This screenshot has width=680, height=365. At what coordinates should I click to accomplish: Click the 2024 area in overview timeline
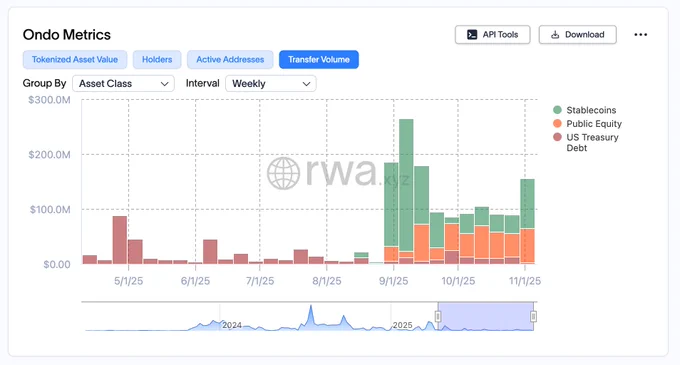click(x=232, y=325)
